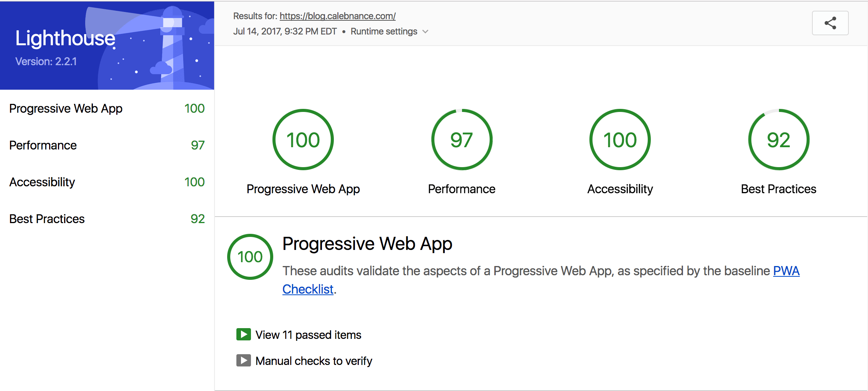Select the Best Practices gauge showing 92
Image resolution: width=868 pixels, height=391 pixels.
click(x=778, y=139)
